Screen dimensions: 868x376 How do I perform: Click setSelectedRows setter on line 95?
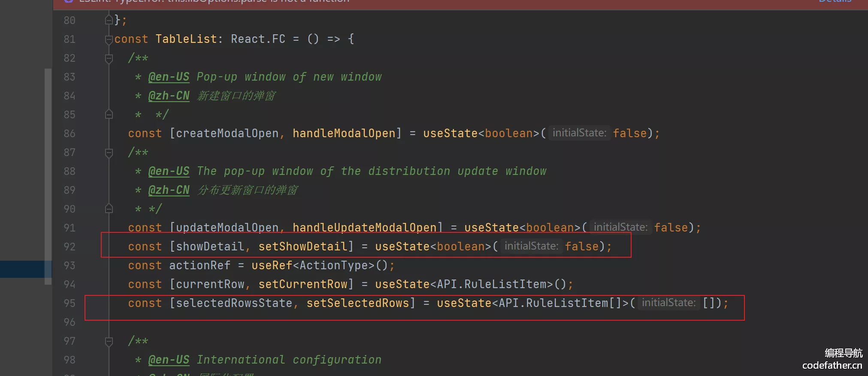[357, 303]
